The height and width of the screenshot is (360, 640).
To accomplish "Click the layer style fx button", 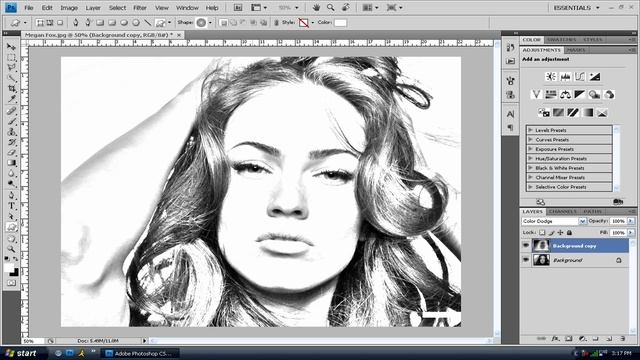I will [555, 338].
